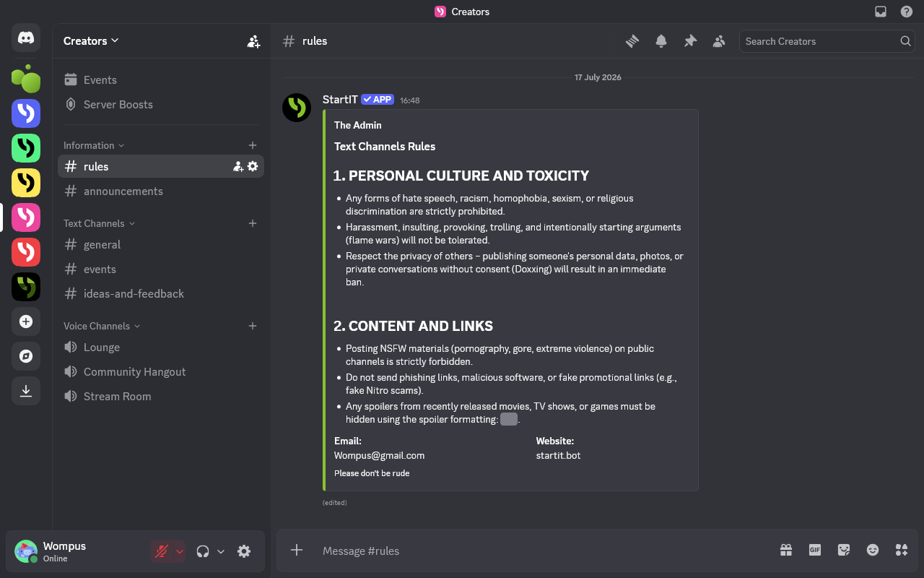Click the StartIT username in message
Image resolution: width=924 pixels, height=578 pixels.
point(340,100)
